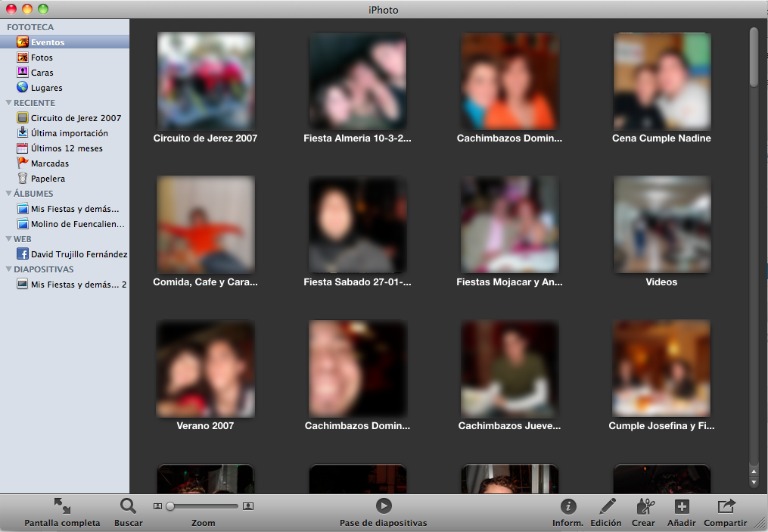
Task: Select the Circuito de Jerez 2007 event thumbnail
Action: [206, 81]
